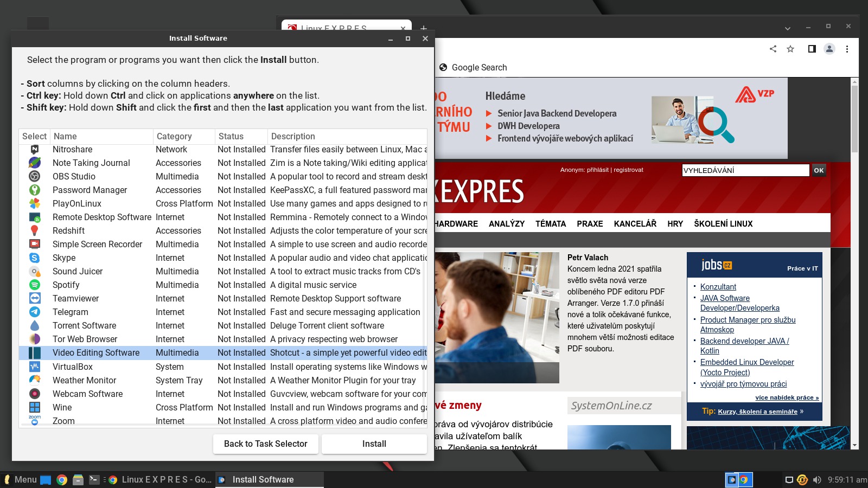This screenshot has width=868, height=488.
Task: Click the Spotify icon in list
Action: [x=35, y=285]
